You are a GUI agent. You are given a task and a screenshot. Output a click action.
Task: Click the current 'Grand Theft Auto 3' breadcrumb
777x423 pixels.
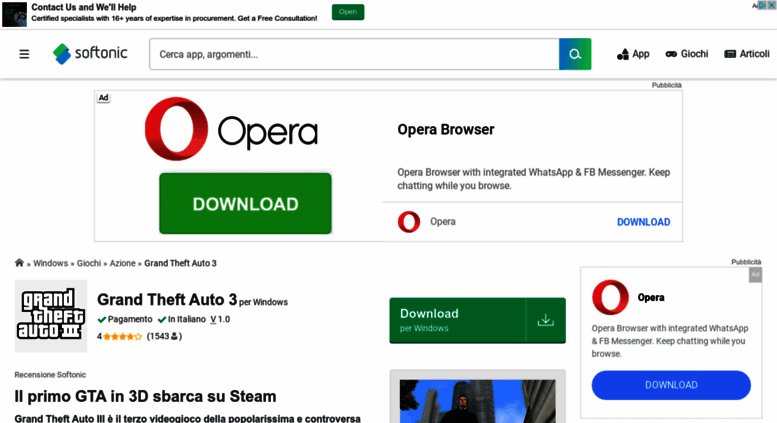point(180,263)
